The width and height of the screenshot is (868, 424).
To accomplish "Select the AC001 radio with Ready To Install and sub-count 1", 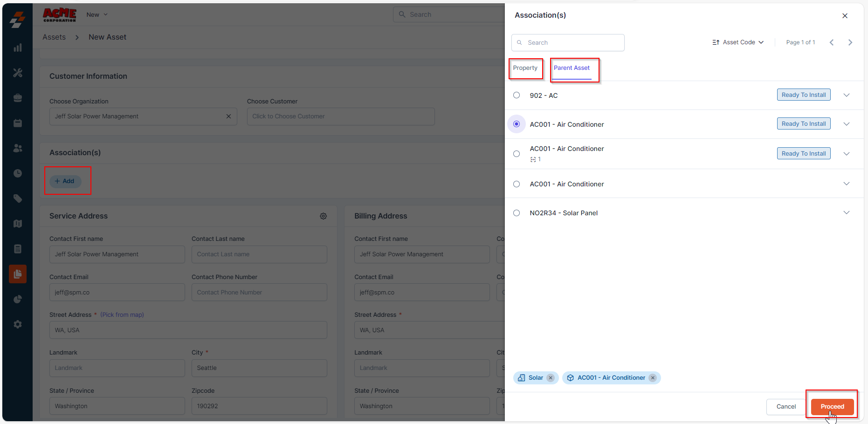I will [x=517, y=154].
